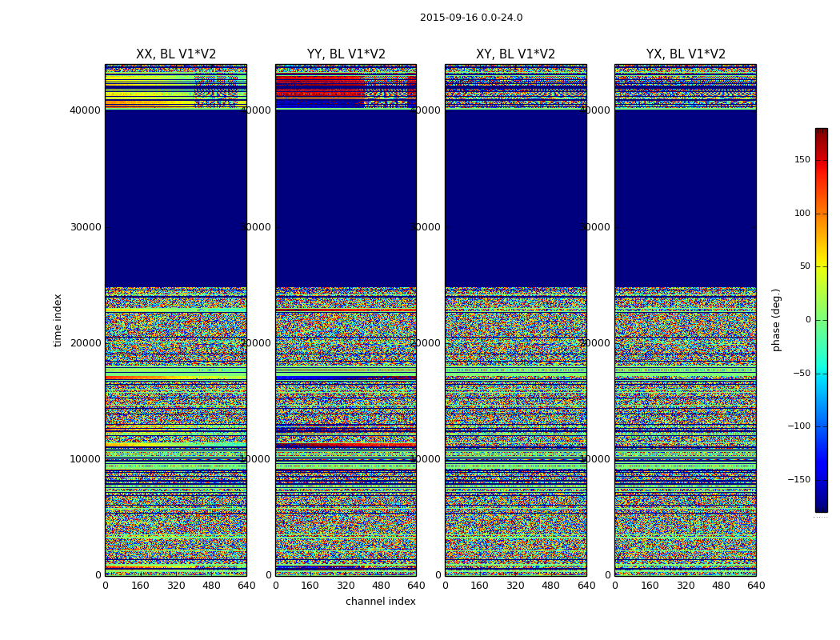Screen dimensions: 840x640
Task: Click the 0 channel tick under YX plot
Action: (615, 586)
